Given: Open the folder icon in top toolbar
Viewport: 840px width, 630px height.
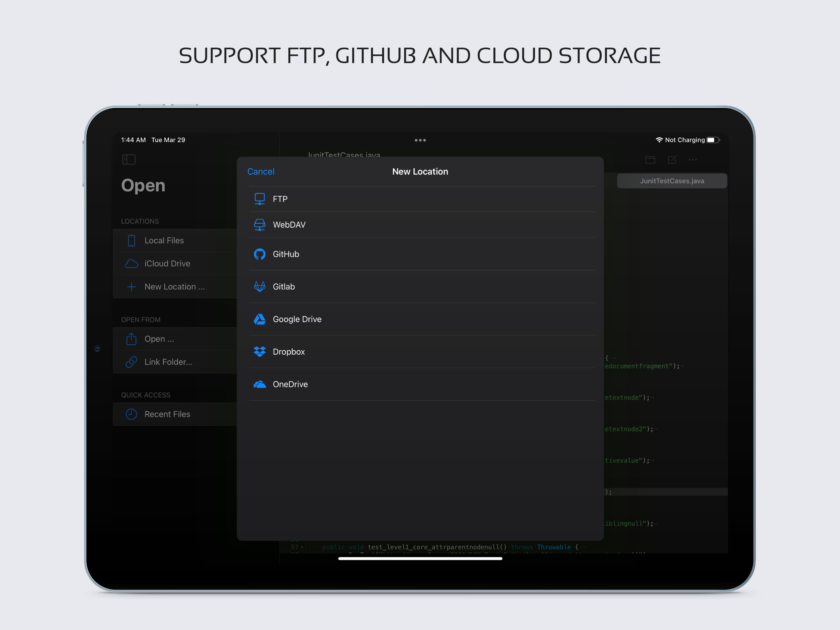Looking at the screenshot, I should 650,160.
